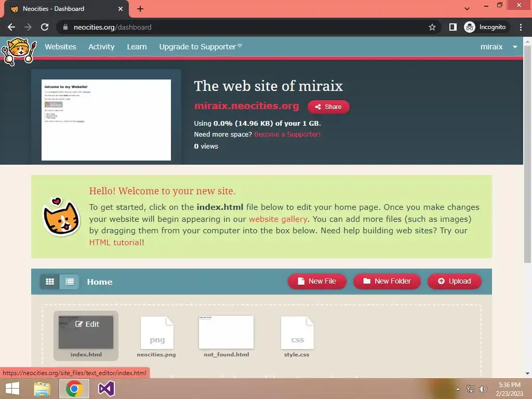Open the browser side panel icon
Screen dimensions: 532x399
pyautogui.click(x=453, y=27)
